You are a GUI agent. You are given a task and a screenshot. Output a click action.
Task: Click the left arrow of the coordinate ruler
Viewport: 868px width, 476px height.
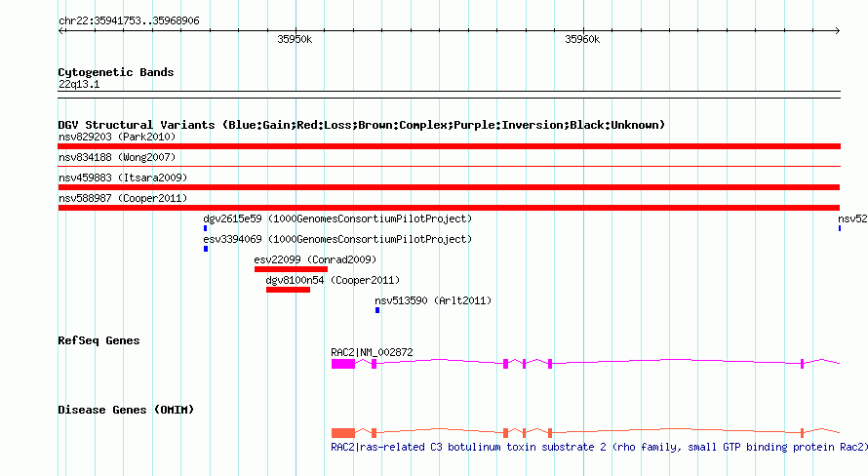click(60, 30)
